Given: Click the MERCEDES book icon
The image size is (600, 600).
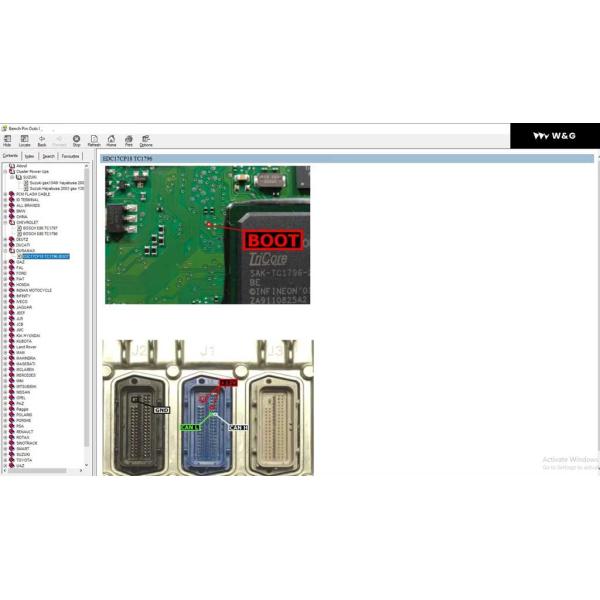Looking at the screenshot, I should coord(12,375).
